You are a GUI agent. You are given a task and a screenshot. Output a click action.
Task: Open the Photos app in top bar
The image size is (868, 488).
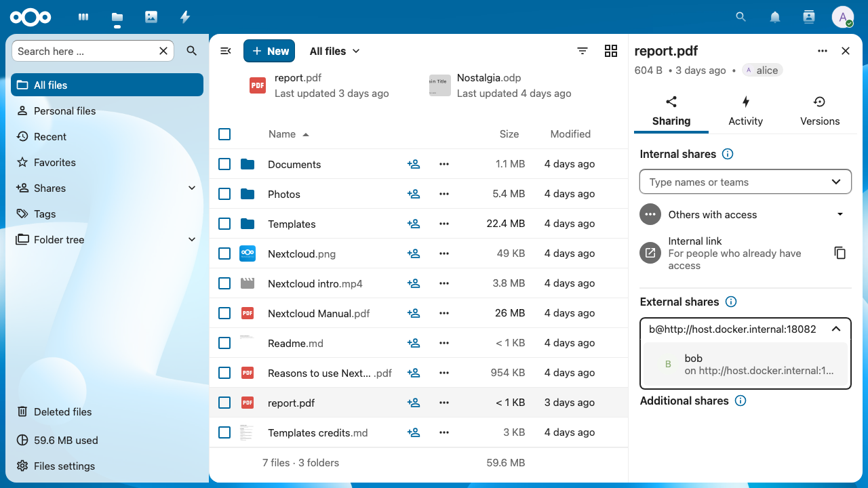point(151,17)
